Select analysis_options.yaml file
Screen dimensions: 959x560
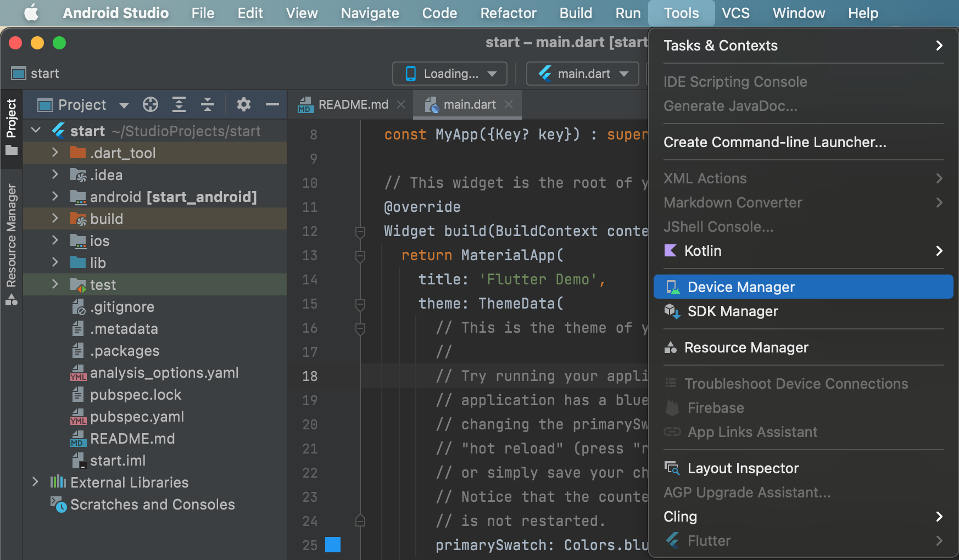point(164,373)
